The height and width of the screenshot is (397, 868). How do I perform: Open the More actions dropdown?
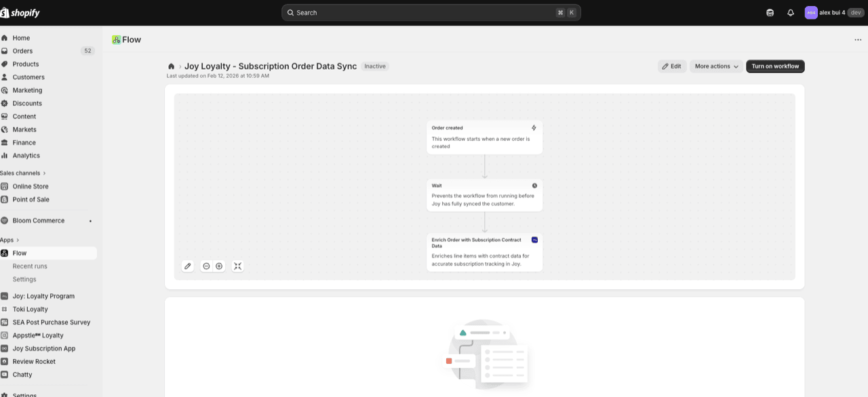[716, 66]
